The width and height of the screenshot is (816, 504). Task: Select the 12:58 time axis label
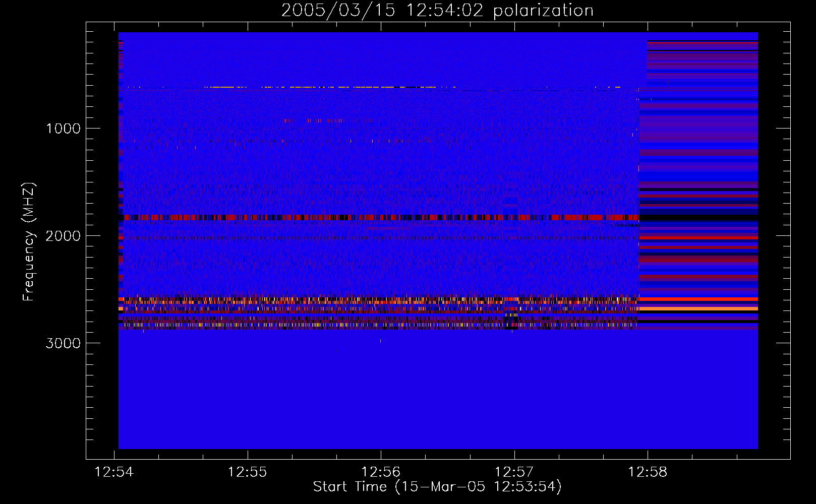(648, 472)
